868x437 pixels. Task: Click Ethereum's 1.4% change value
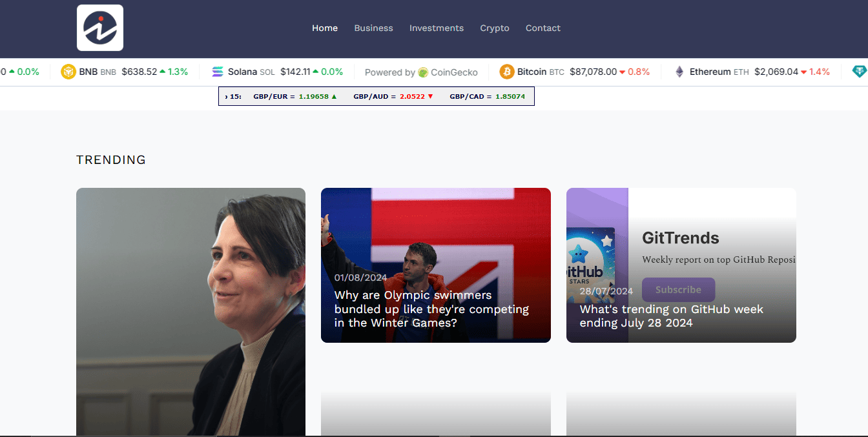(820, 72)
